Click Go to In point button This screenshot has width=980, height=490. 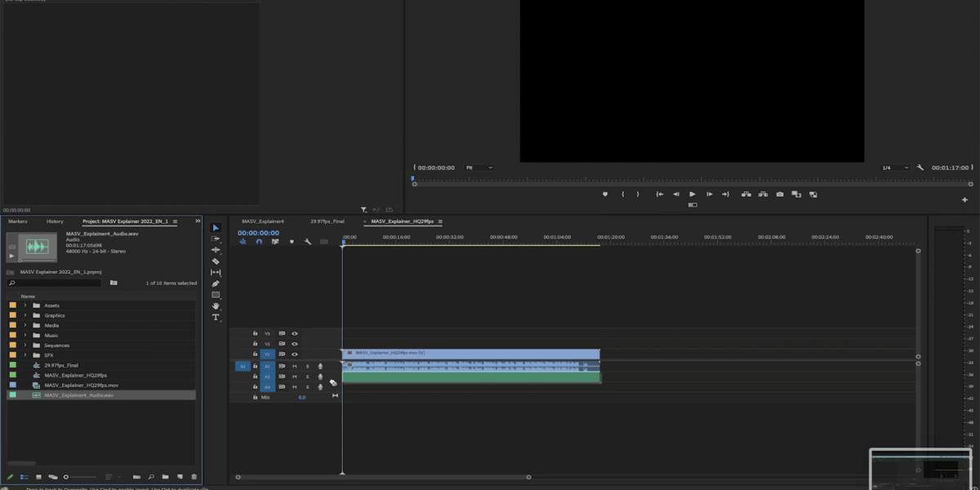tap(660, 194)
